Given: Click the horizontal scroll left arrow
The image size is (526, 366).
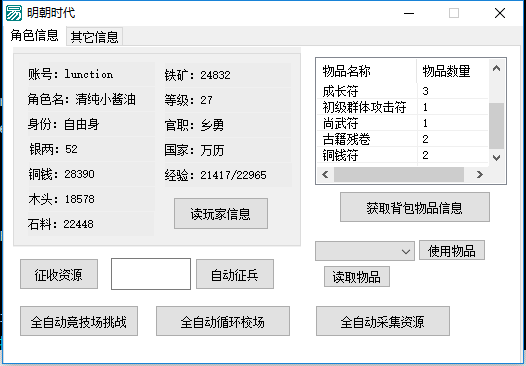Looking at the screenshot, I should (x=325, y=174).
